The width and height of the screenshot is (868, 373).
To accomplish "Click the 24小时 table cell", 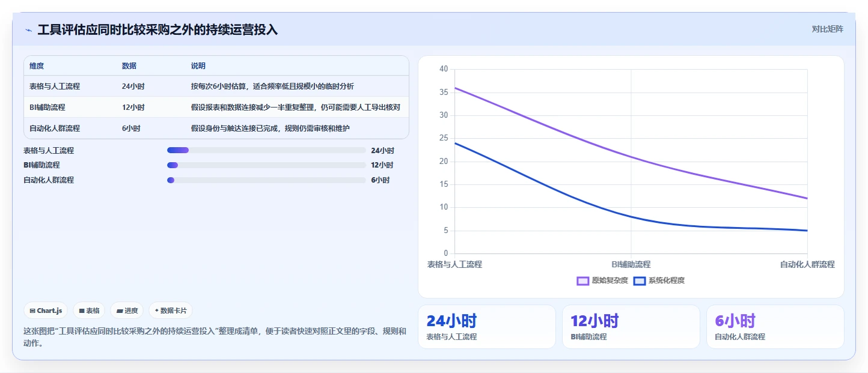I will pos(133,86).
